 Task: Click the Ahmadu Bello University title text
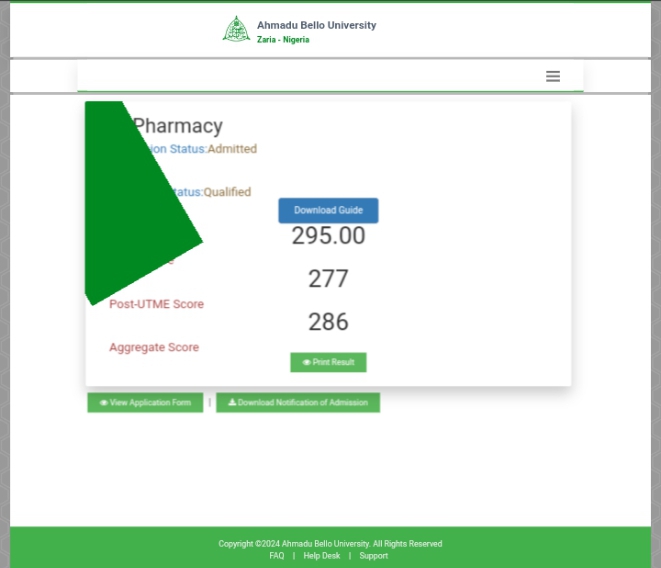point(316,25)
